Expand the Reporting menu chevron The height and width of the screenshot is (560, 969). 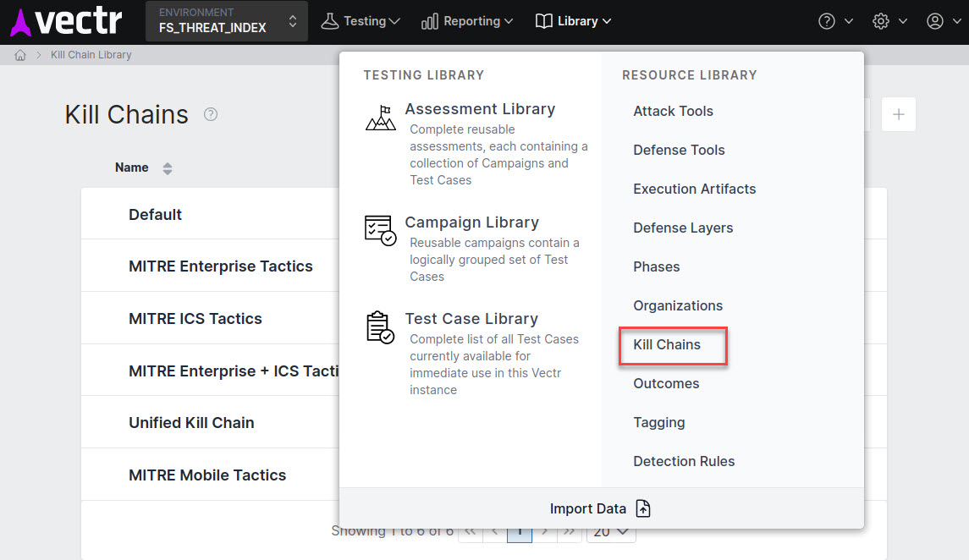pos(509,21)
